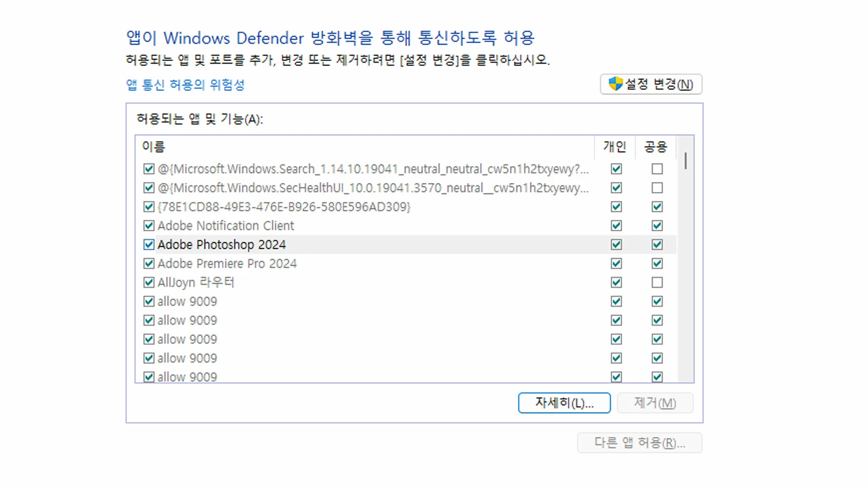Image resolution: width=868 pixels, height=488 pixels.
Task: Enable public checkbox for SecHealthUI entry
Action: point(657,188)
